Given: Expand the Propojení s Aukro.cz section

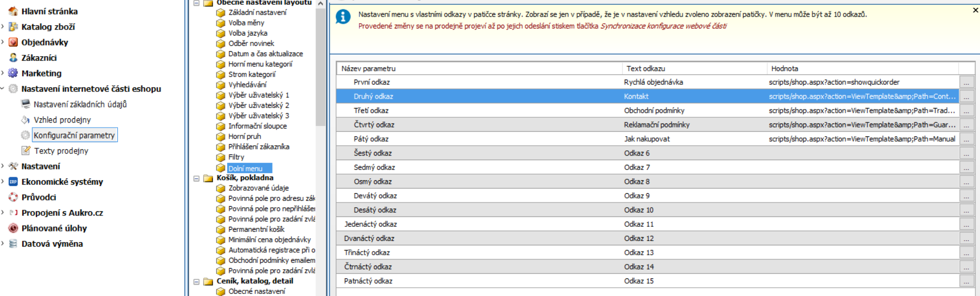Looking at the screenshot, I should click(3, 213).
